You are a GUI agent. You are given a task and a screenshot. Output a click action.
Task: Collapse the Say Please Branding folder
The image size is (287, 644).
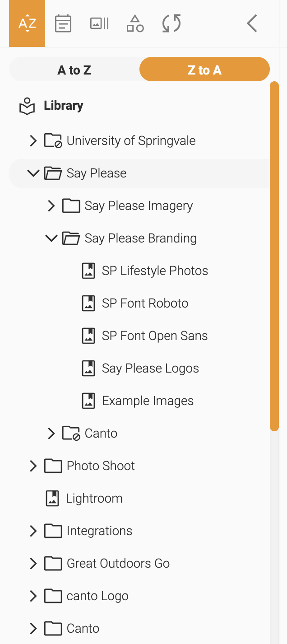51,238
